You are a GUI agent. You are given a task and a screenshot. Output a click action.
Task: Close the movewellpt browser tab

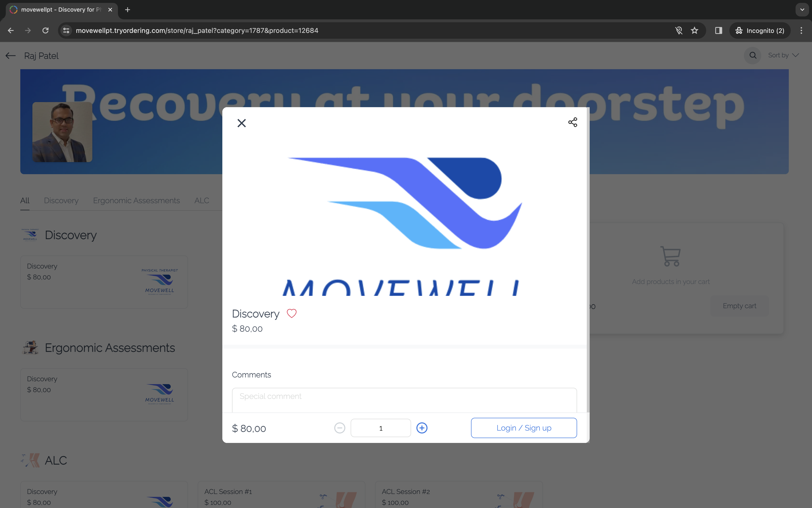(110, 10)
